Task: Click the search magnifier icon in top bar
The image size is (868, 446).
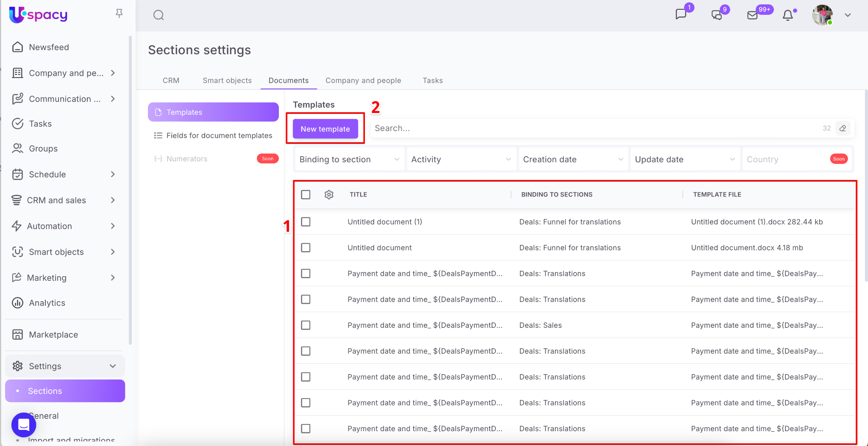Action: 159,16
